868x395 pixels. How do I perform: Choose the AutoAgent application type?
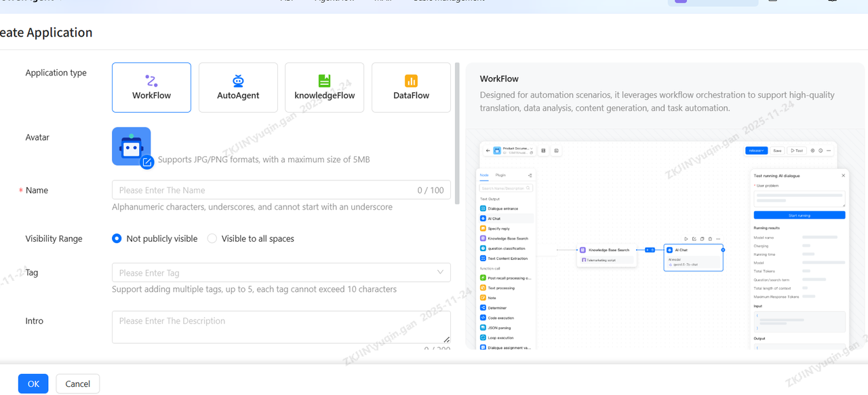point(238,88)
